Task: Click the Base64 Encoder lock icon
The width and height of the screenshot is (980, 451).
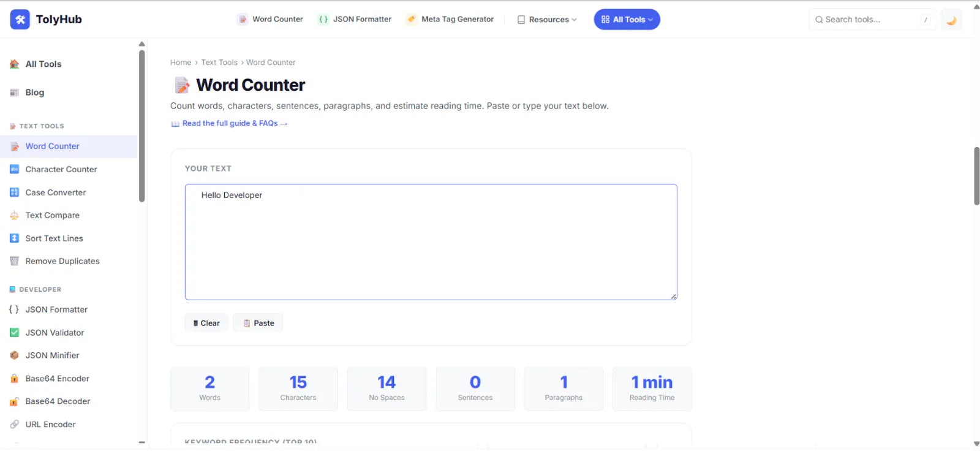Action: coord(14,379)
